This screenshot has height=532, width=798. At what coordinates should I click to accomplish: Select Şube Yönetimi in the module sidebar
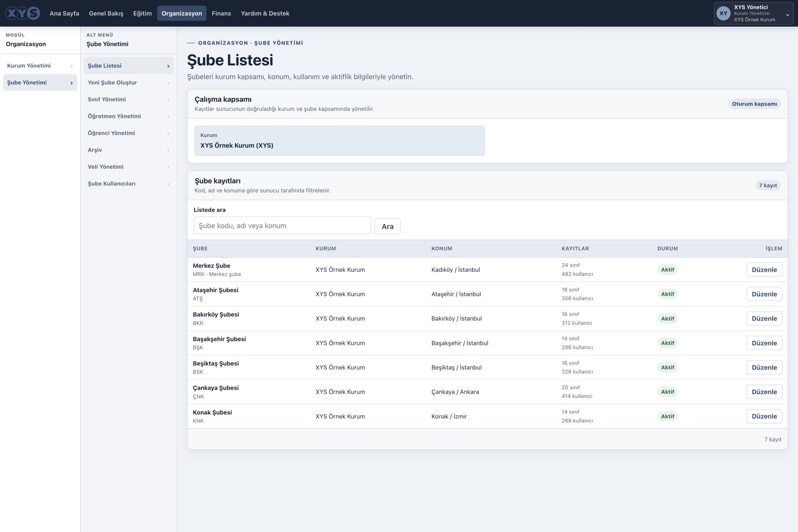tap(40, 82)
